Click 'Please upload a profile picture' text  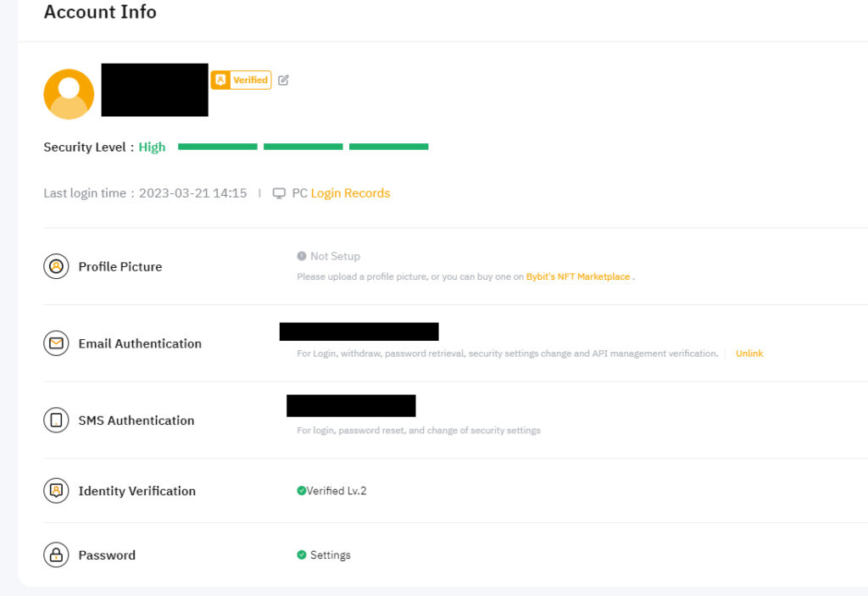point(410,276)
